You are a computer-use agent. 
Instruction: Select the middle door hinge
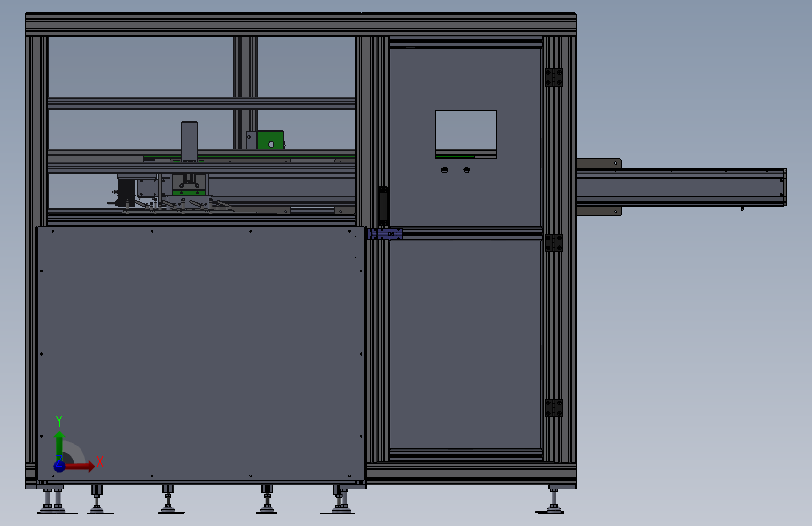(x=554, y=242)
